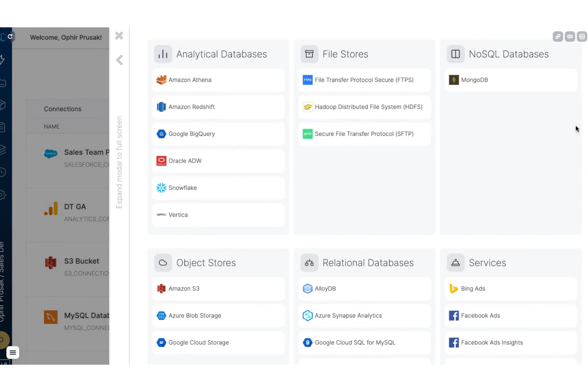
Task: Select Hadoop Distributed File System (HDFS)
Action: 364,107
